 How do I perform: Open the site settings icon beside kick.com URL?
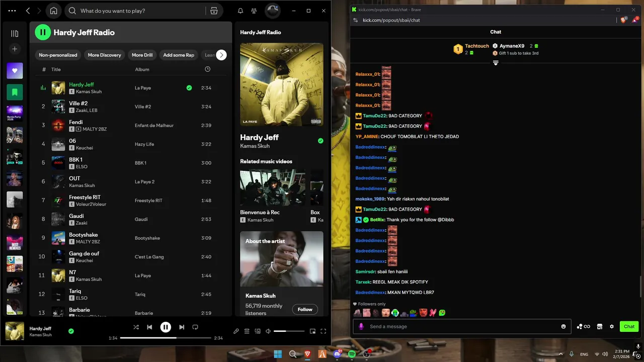point(356,20)
